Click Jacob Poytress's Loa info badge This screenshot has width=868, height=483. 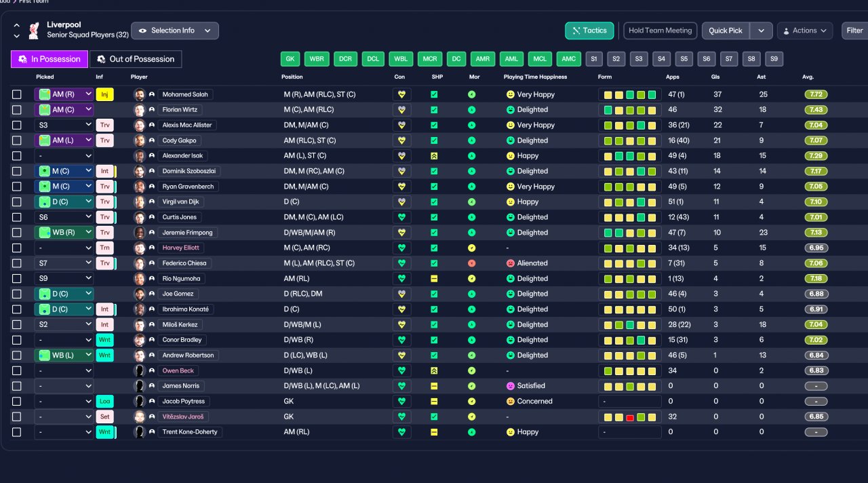point(104,402)
